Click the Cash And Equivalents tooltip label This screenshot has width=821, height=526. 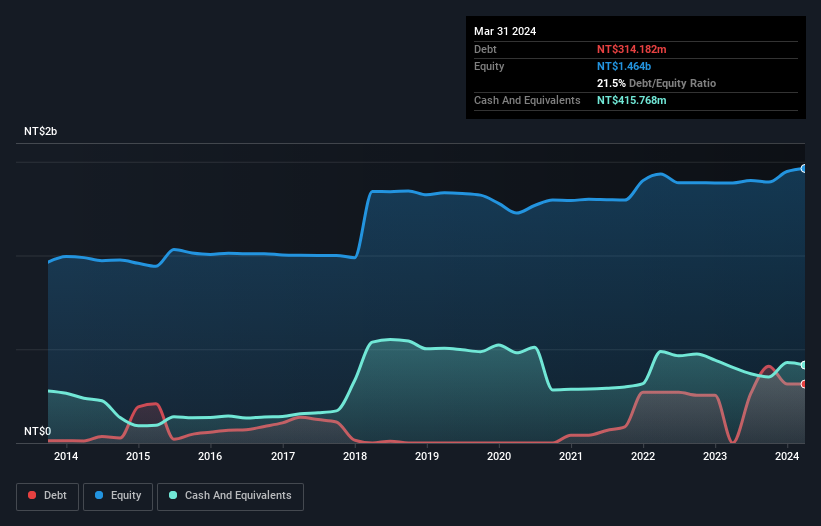(527, 100)
